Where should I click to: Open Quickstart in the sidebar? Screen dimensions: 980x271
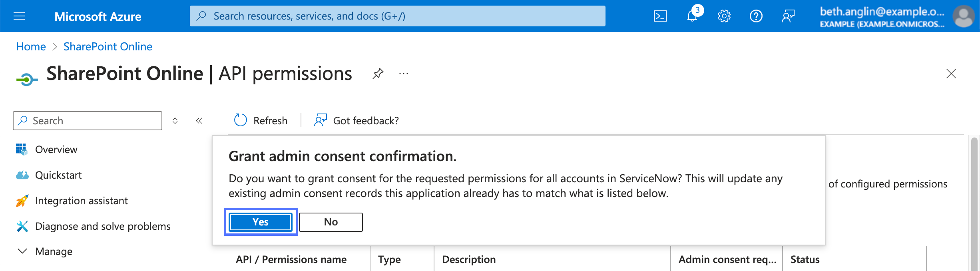pos(58,175)
